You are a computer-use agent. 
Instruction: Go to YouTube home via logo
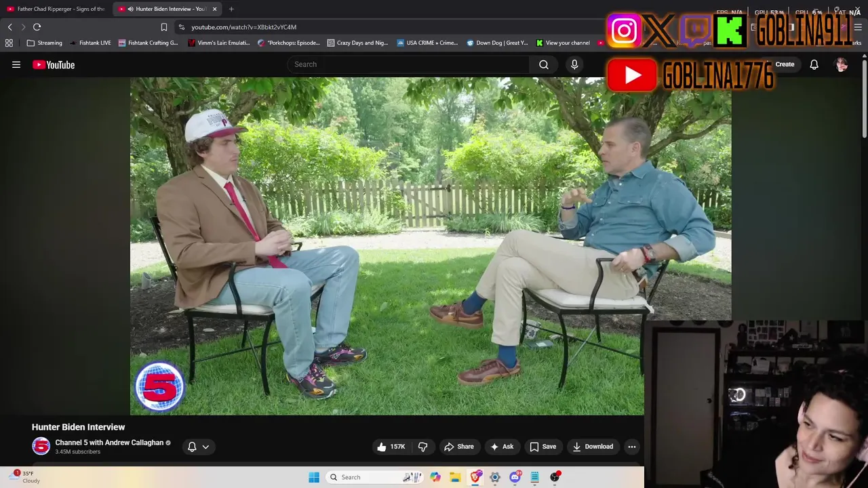tap(54, 64)
